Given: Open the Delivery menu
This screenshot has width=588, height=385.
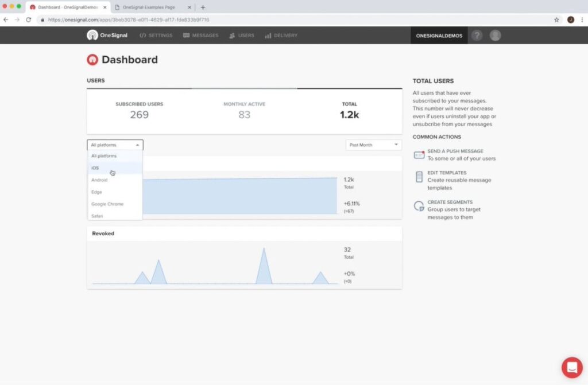Looking at the screenshot, I should (x=281, y=36).
